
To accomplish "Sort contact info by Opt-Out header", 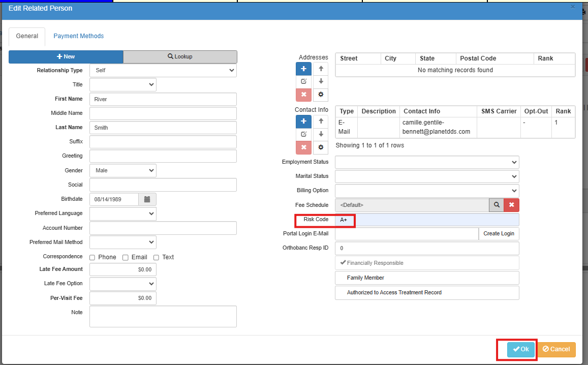I will (x=536, y=111).
